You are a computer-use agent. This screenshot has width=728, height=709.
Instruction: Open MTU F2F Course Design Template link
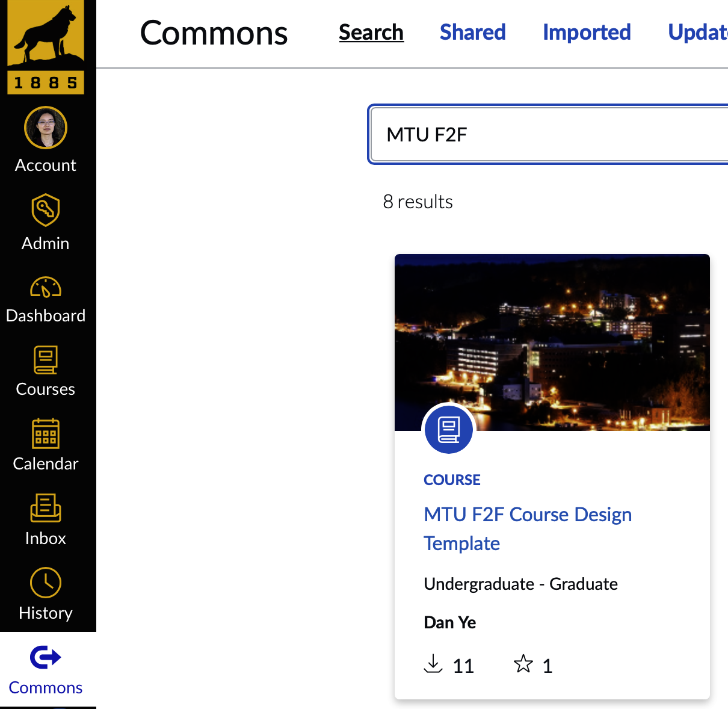[528, 528]
